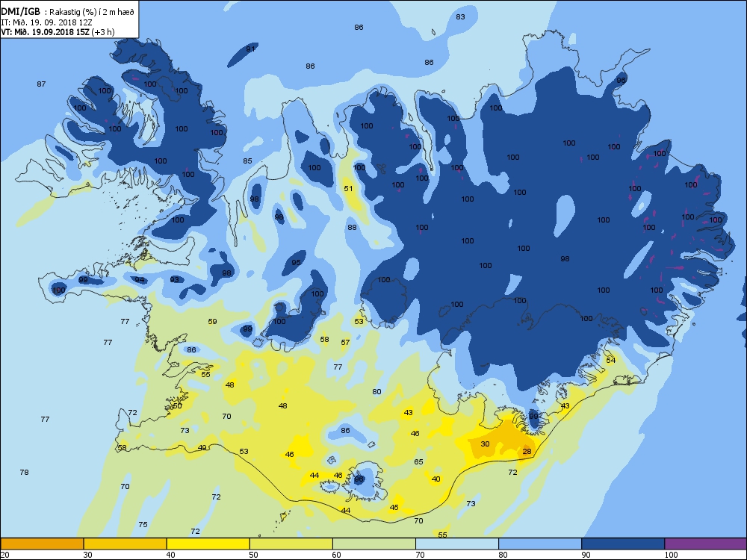
Task: Click the 30–40% amber legend swatch
Action: 125,544
